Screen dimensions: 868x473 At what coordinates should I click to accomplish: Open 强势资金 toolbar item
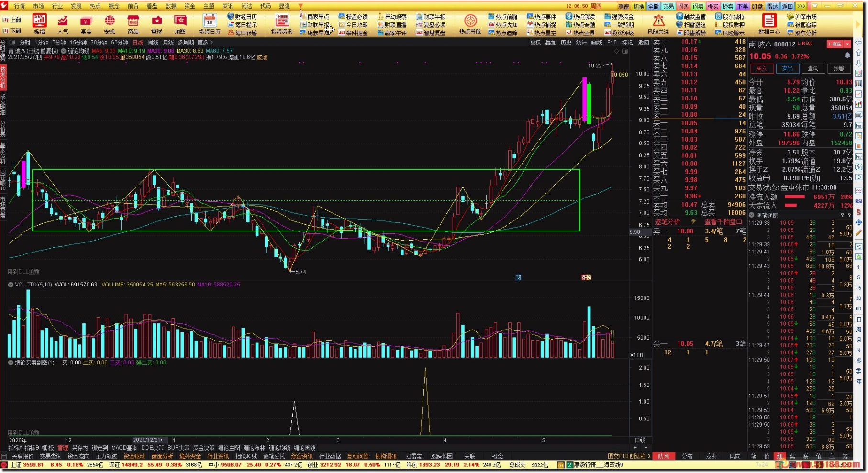[x=619, y=17]
